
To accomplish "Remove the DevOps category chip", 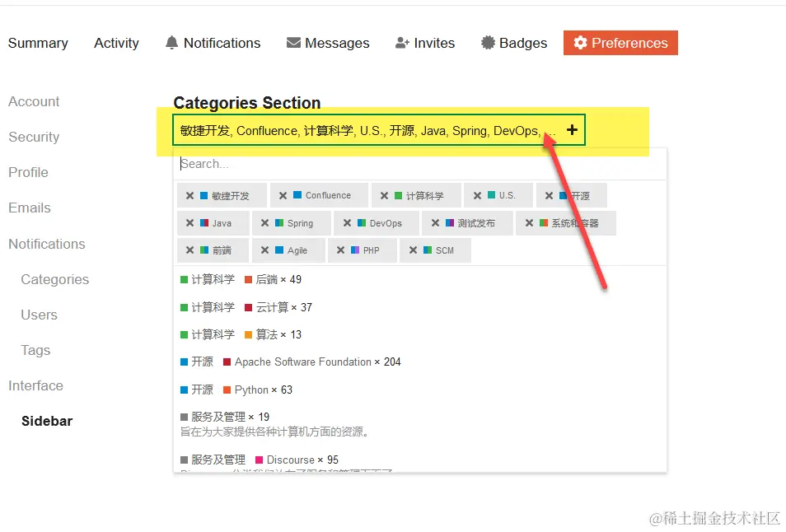I will click(x=347, y=223).
